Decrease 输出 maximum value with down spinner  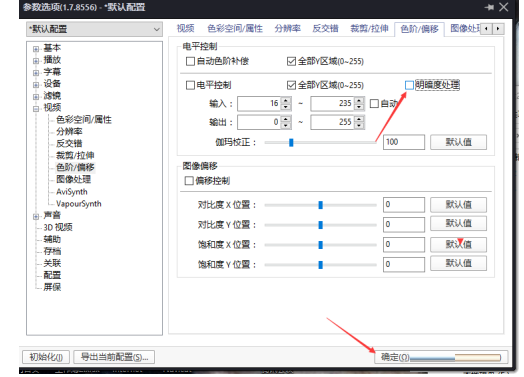pos(359,126)
